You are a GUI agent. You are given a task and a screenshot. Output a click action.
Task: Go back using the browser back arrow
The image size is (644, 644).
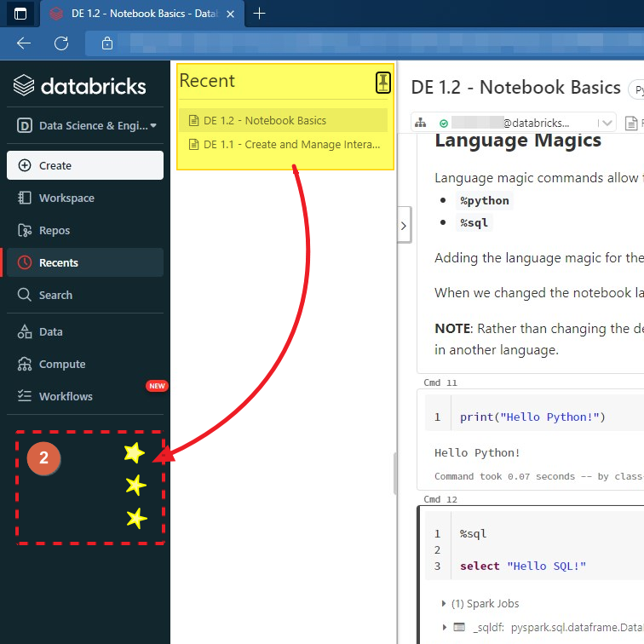[x=24, y=43]
